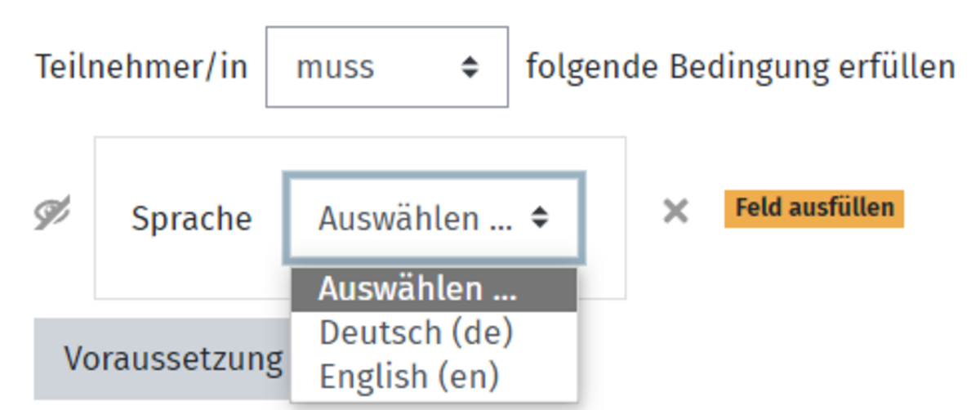The height and width of the screenshot is (410, 980).
Task: Click the "folgende Bedingung erfüllen" text
Action: coord(740,67)
